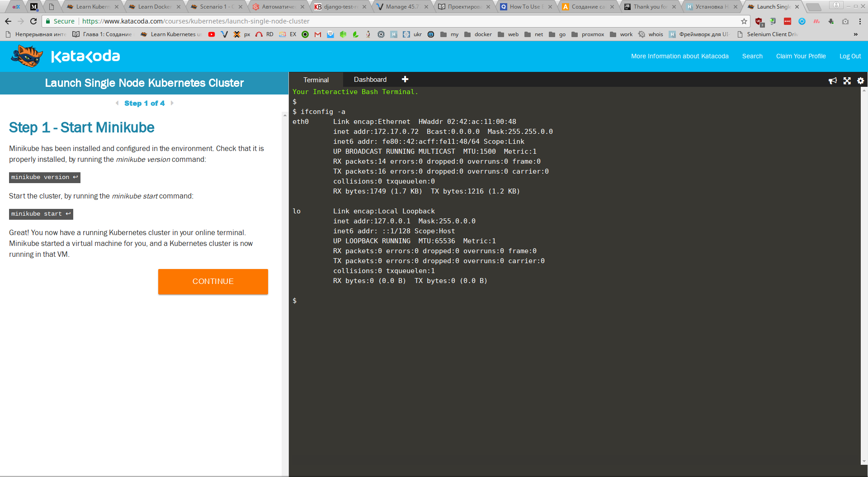This screenshot has width=868, height=477.
Task: Switch to the Dashboard tab
Action: pos(370,80)
